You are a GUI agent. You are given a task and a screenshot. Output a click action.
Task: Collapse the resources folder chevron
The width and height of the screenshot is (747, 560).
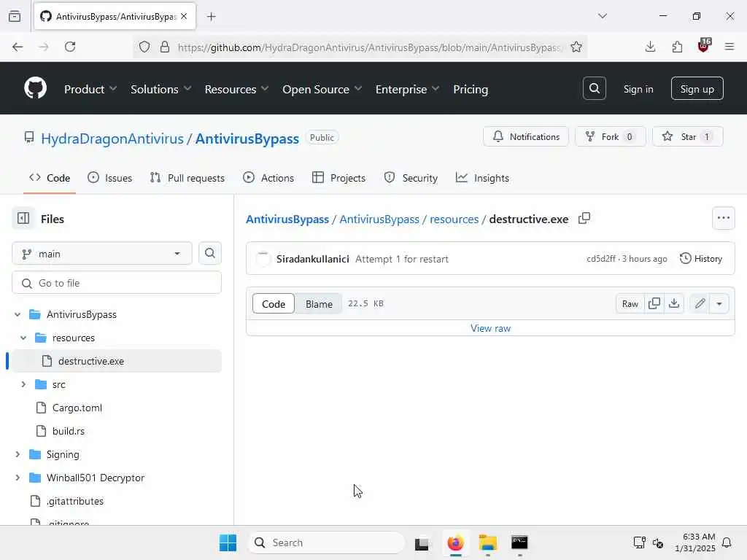pos(23,338)
